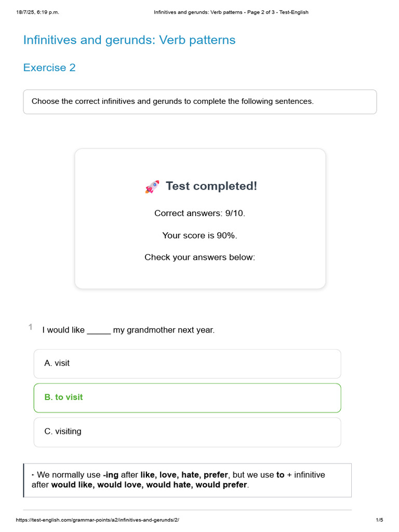This screenshot has height=532, width=399.
Task: Pick answer option C. visiting
Action: pyautogui.click(x=187, y=432)
